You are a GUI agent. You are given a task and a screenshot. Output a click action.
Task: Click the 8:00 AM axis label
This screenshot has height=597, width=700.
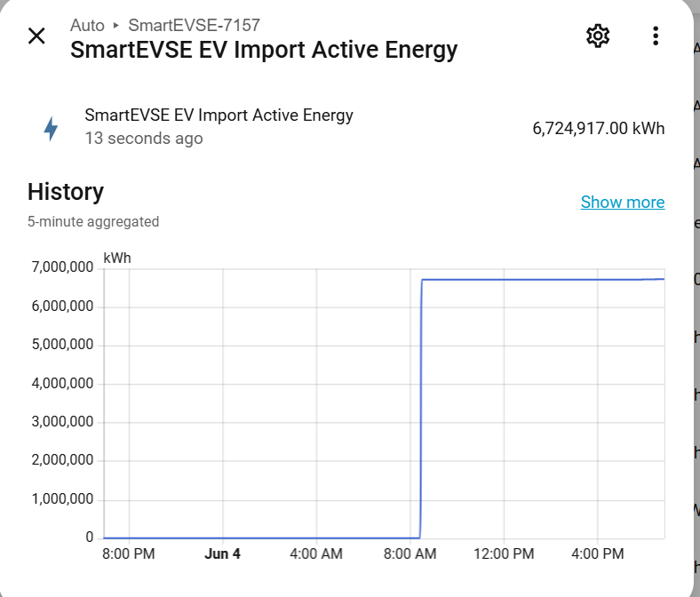click(410, 553)
